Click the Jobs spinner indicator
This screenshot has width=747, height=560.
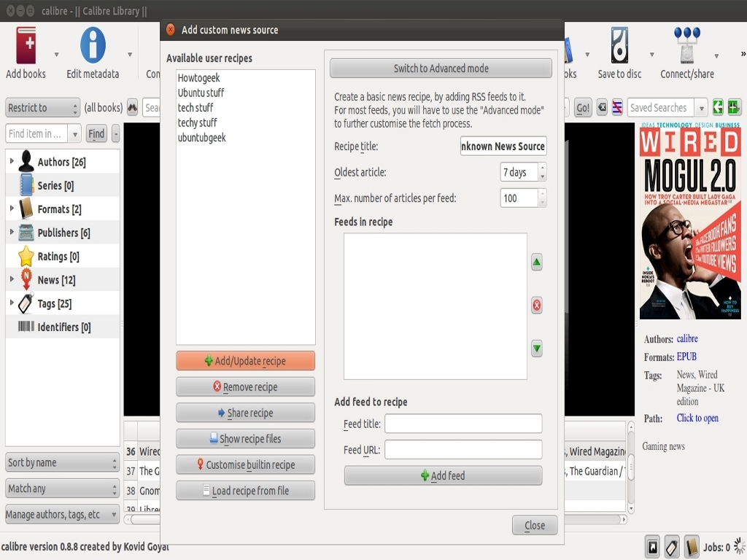740,547
